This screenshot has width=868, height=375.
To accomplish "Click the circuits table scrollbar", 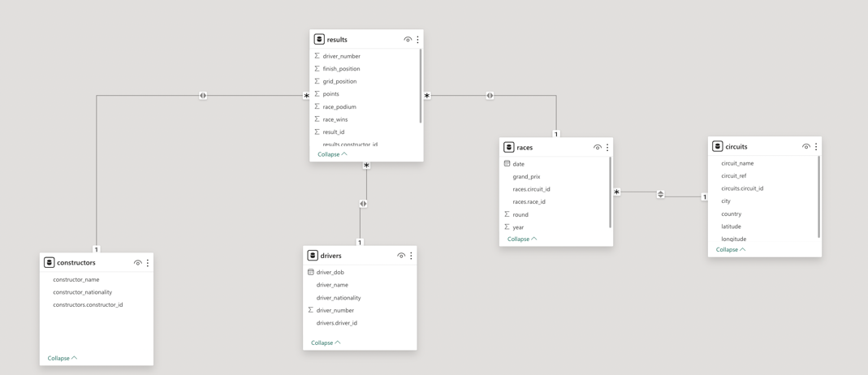I will pos(819,197).
